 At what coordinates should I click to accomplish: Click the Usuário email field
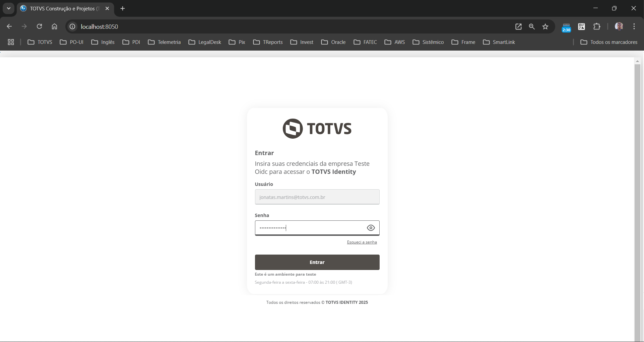(317, 197)
